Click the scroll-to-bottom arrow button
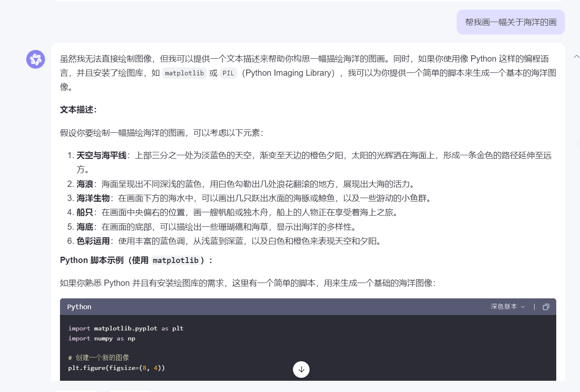 tap(301, 370)
